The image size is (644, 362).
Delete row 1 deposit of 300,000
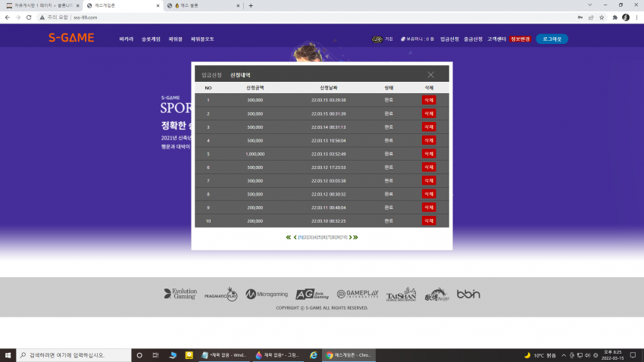tap(429, 100)
